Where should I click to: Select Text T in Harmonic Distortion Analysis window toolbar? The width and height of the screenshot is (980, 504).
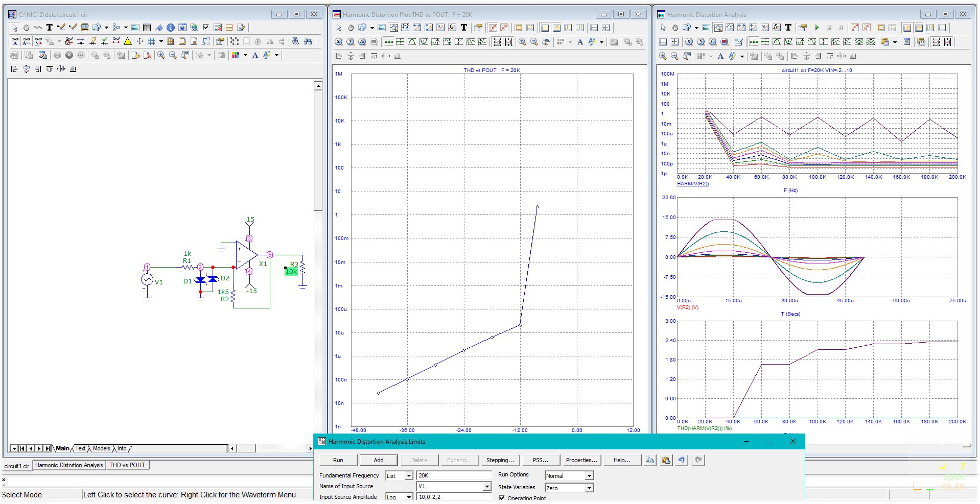pyautogui.click(x=788, y=28)
